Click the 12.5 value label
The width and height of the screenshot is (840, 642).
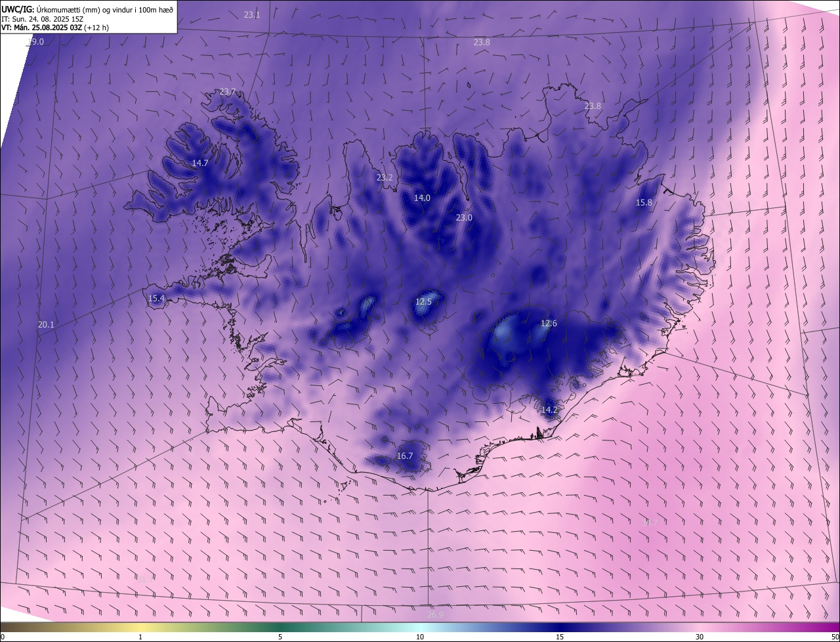[x=423, y=302]
